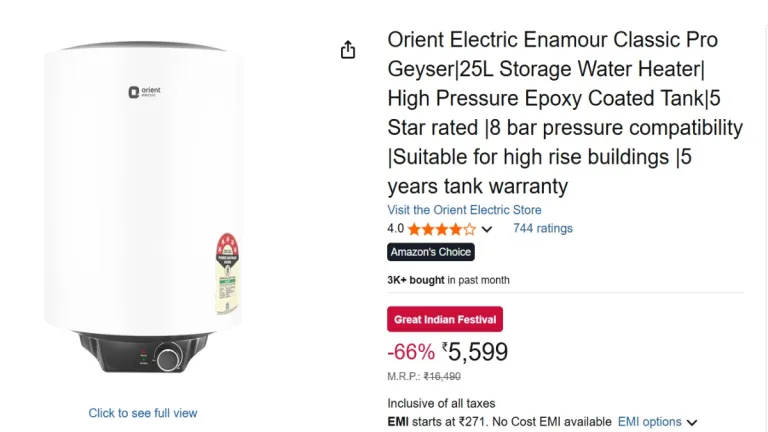Visit the Orient Electric Store
Screen dimensions: 768x432
click(464, 210)
